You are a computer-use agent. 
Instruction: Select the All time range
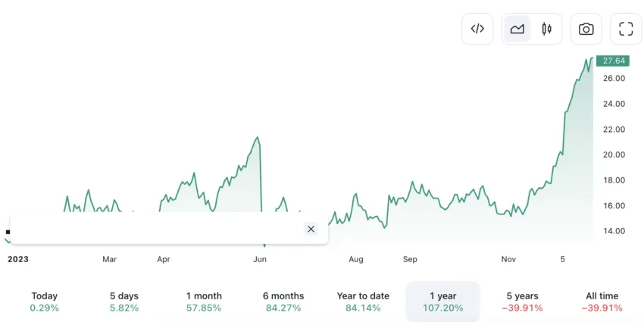(602, 302)
